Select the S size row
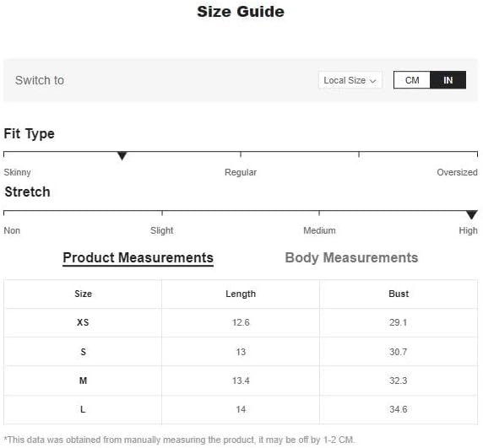483x448 pixels. (241, 352)
